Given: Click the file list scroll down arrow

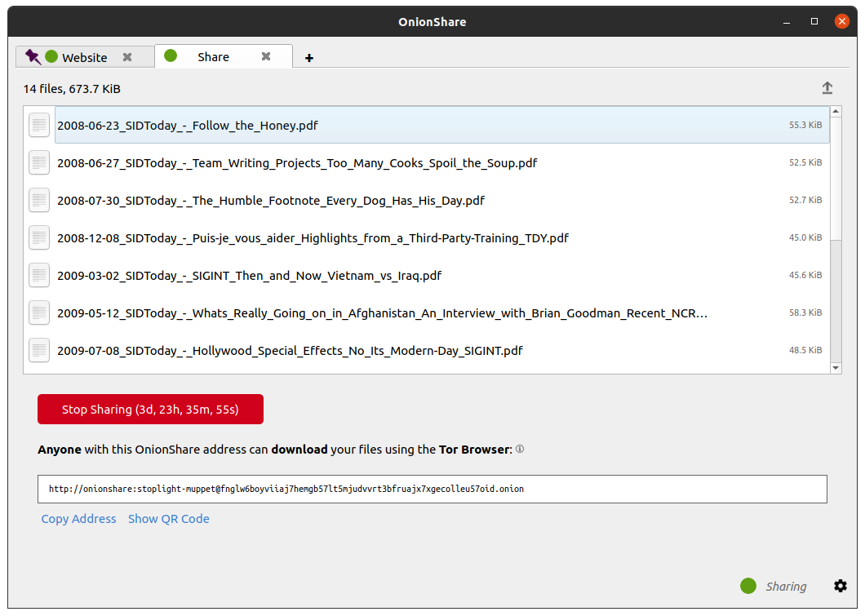Looking at the screenshot, I should pos(836,368).
